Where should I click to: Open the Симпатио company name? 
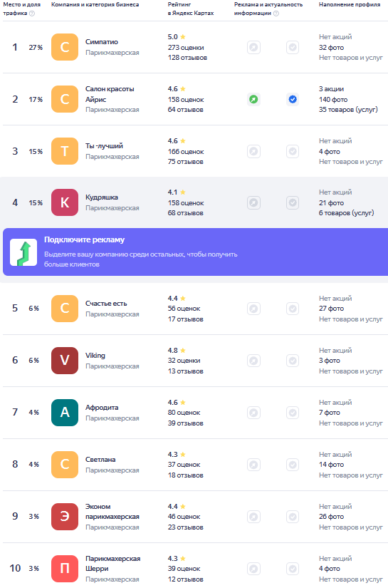tap(102, 42)
